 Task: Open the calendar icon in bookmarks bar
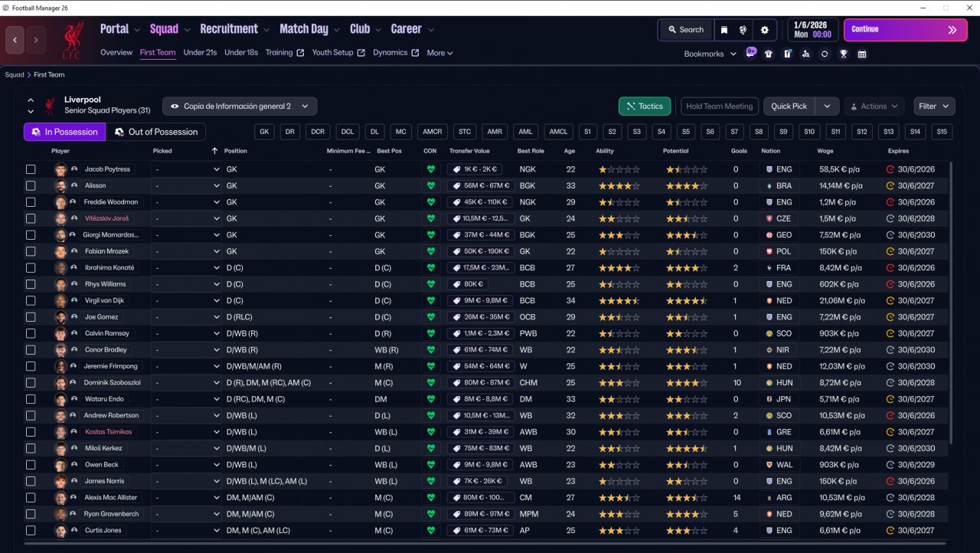(x=862, y=54)
